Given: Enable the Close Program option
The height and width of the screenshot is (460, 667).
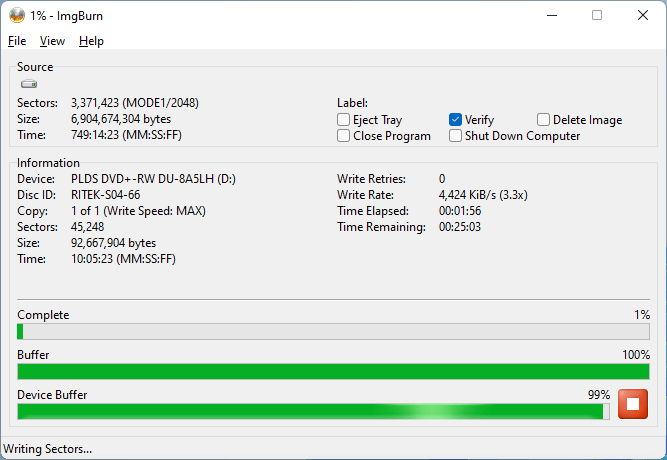Looking at the screenshot, I should [344, 136].
